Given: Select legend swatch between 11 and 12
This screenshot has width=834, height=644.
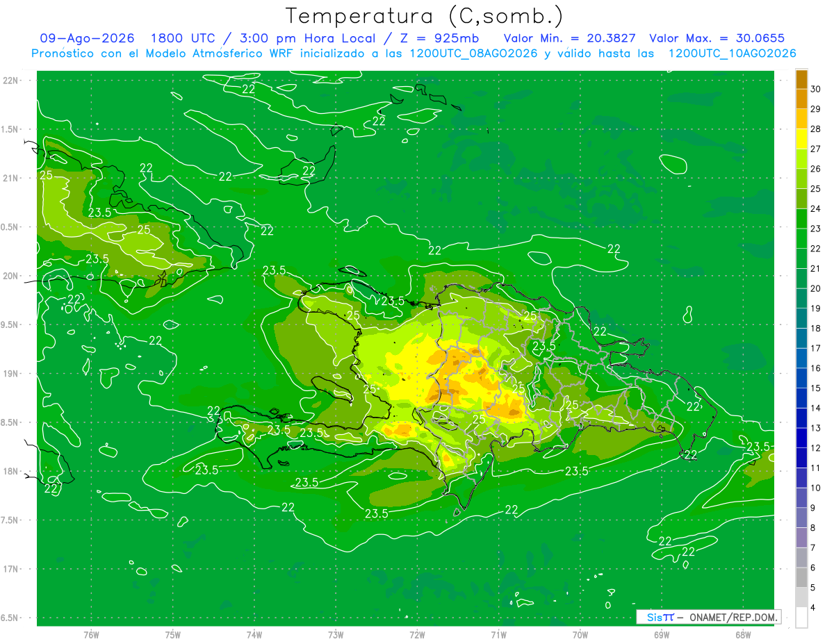Looking at the screenshot, I should tap(801, 458).
